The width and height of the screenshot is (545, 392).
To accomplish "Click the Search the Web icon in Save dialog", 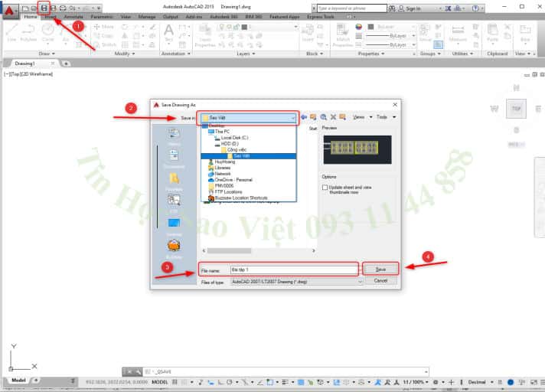I will coord(323,117).
